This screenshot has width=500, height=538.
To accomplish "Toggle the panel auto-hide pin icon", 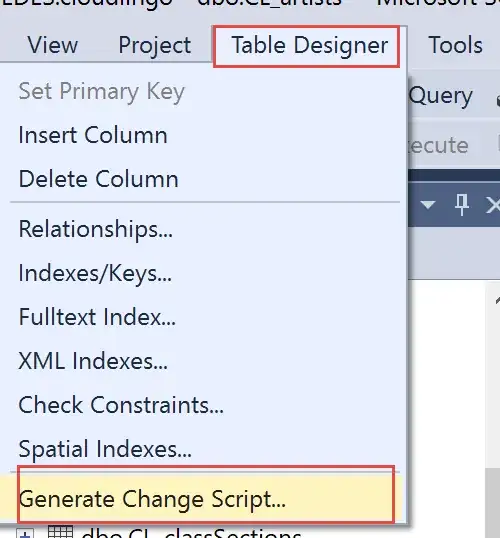I will (462, 205).
